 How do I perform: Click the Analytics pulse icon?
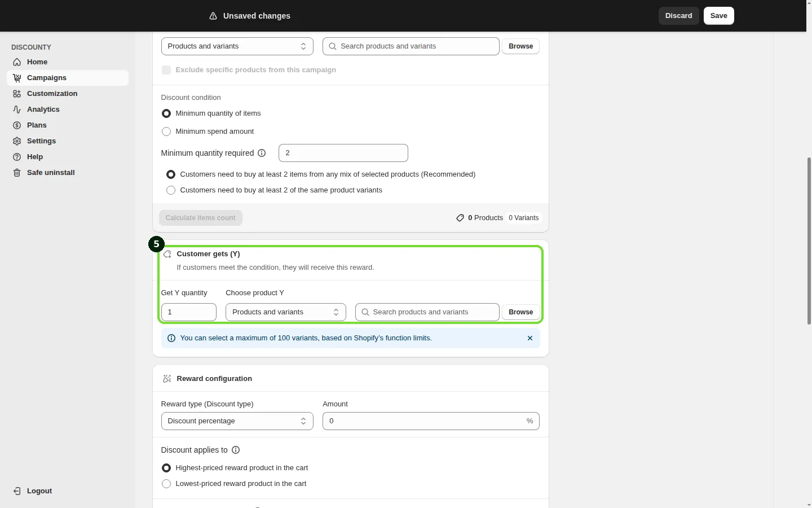click(17, 110)
